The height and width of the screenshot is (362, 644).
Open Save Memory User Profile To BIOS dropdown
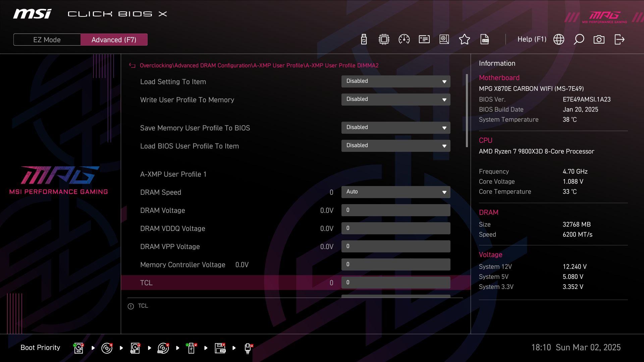click(x=395, y=128)
